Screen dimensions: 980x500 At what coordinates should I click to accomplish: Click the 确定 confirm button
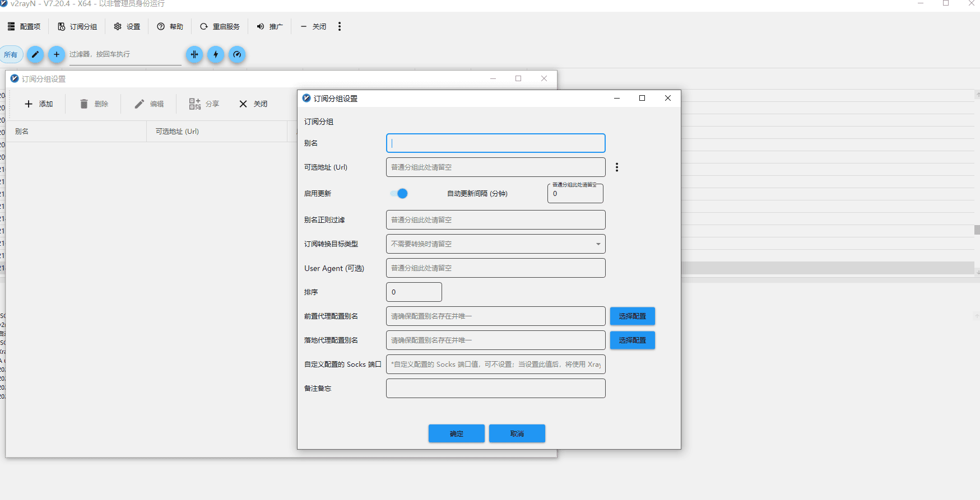pyautogui.click(x=457, y=433)
